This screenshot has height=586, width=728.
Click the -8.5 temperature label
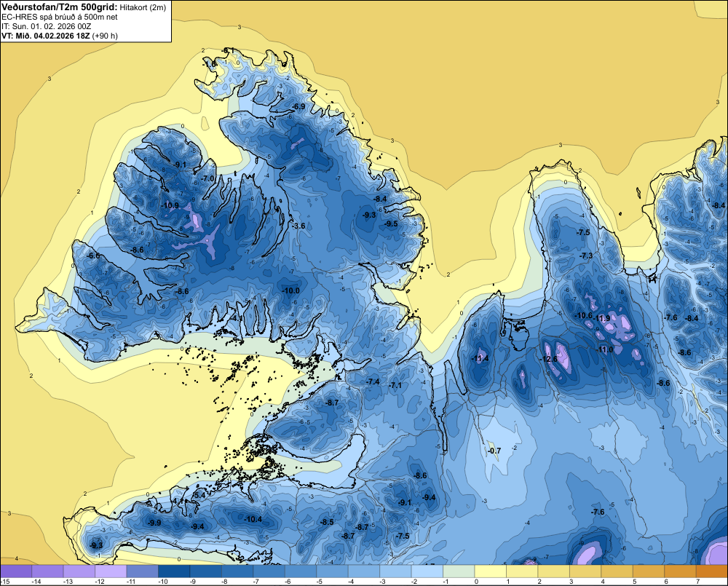(x=327, y=522)
